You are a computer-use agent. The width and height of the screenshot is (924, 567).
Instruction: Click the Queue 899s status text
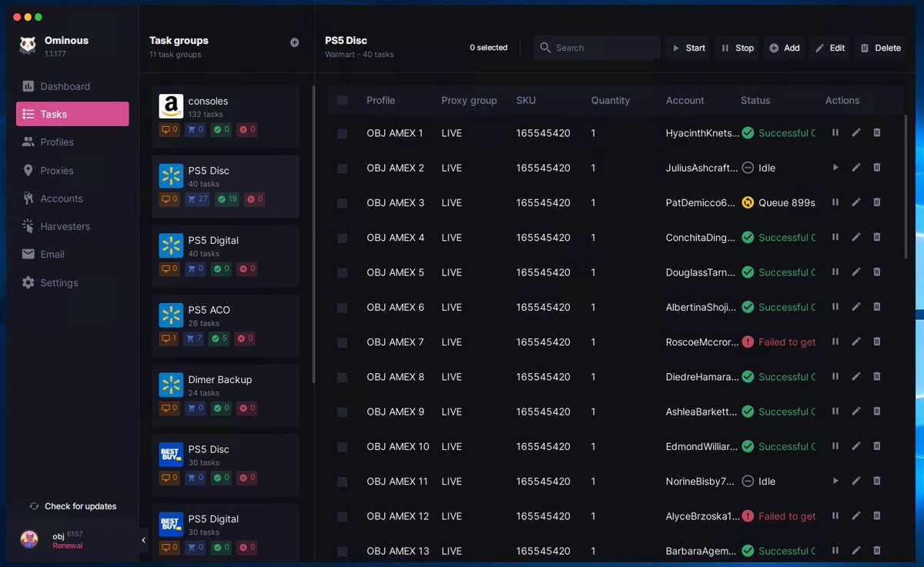click(x=787, y=202)
